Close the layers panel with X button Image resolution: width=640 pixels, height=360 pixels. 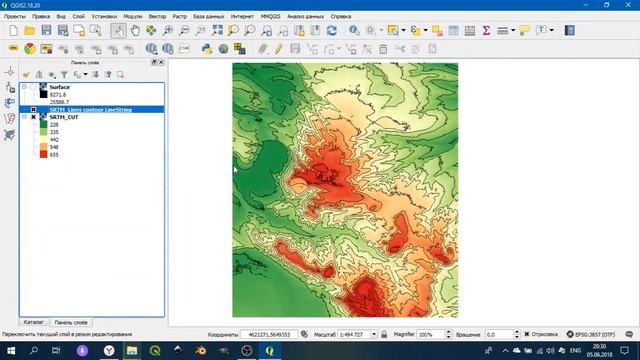[x=161, y=62]
